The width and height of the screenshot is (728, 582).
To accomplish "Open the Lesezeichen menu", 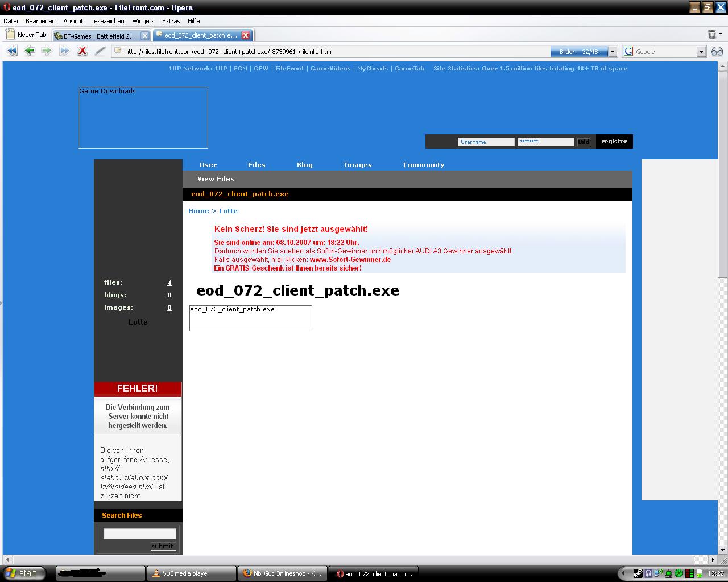I will (107, 21).
